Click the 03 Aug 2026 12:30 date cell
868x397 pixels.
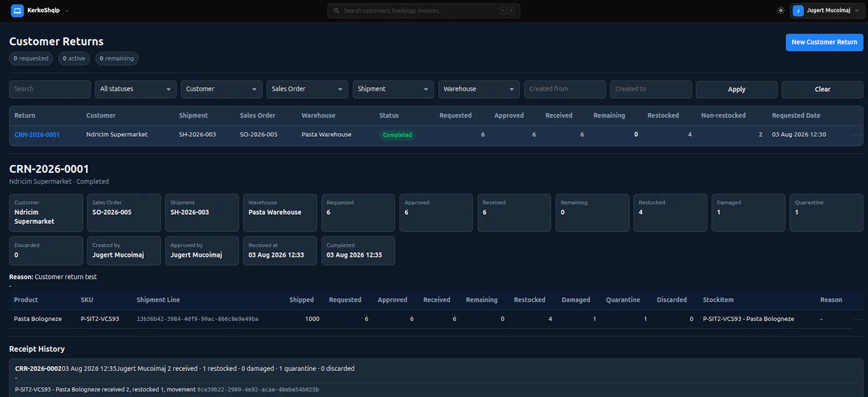799,135
